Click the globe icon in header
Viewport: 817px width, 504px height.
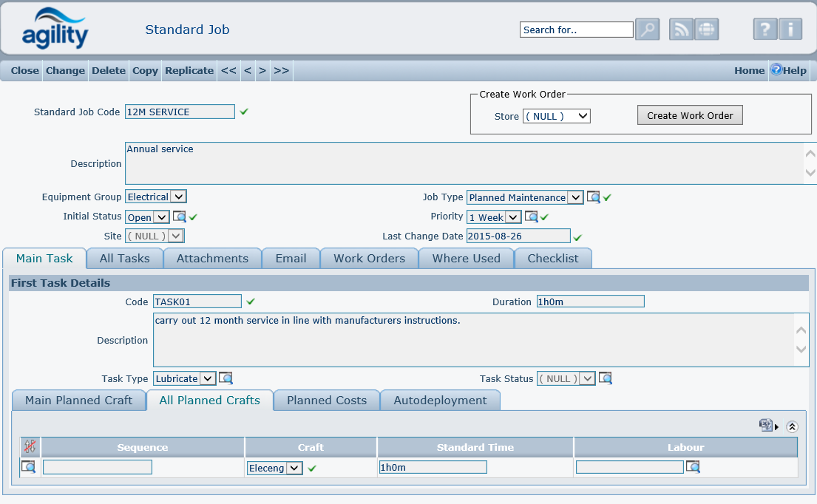(707, 30)
